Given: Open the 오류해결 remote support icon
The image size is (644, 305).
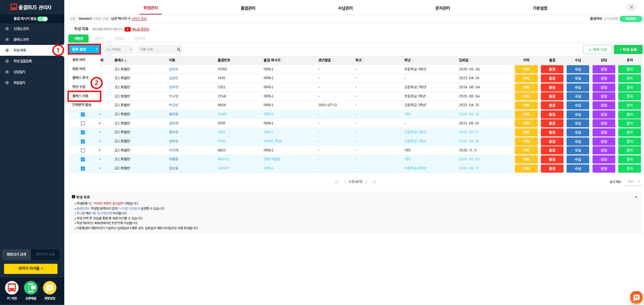Looking at the screenshot, I should 31,288.
